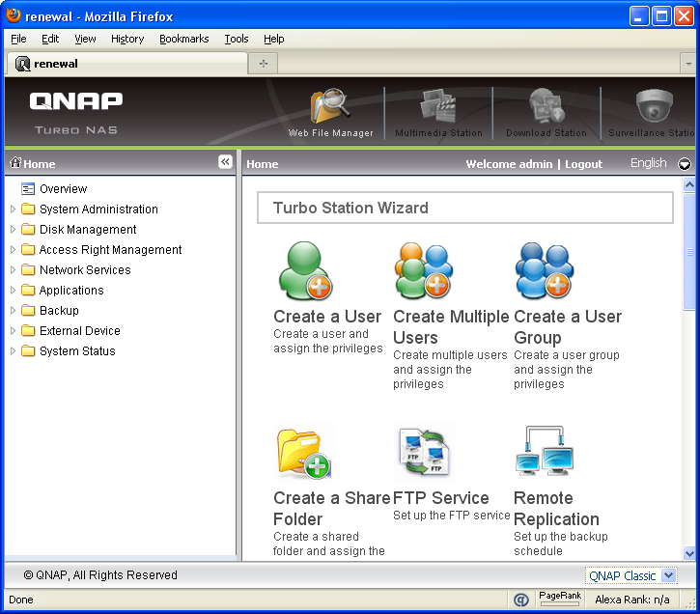Screen dimensions: 700x614
Task: Open the Help menu
Action: pyautogui.click(x=273, y=40)
